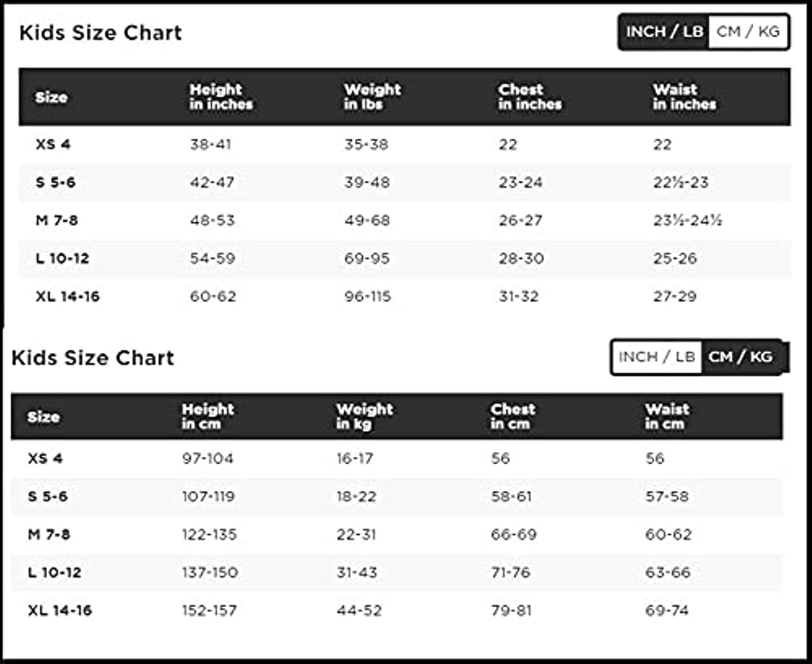Select the S 5-6 row in cm chart
Screen dimensions: 812x664
pyautogui.click(x=48, y=496)
